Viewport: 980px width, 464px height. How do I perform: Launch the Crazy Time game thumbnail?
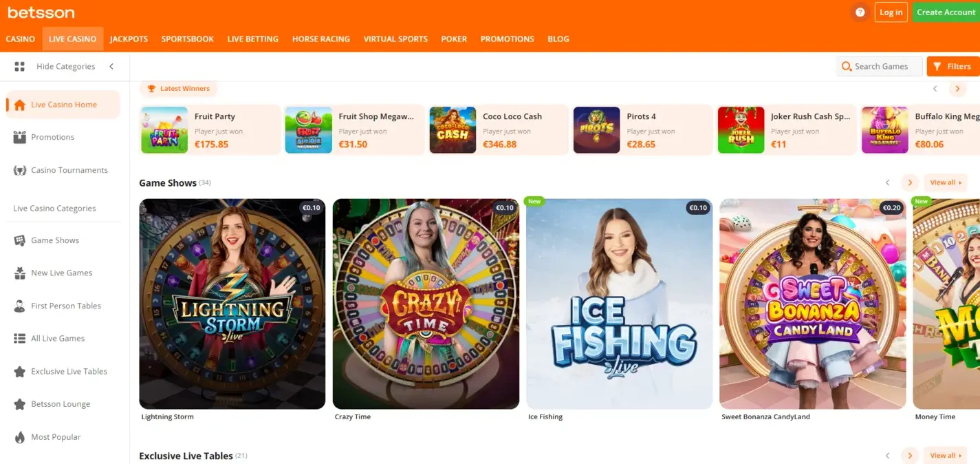(x=426, y=304)
